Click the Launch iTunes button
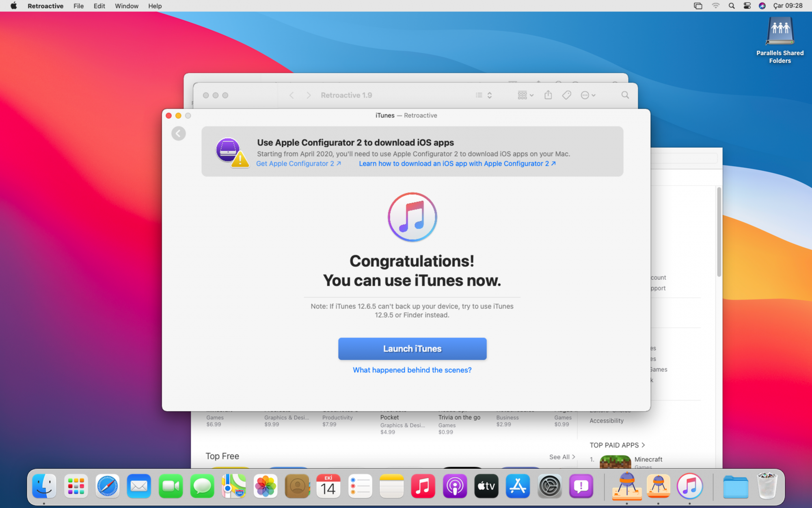812x508 pixels. (412, 349)
